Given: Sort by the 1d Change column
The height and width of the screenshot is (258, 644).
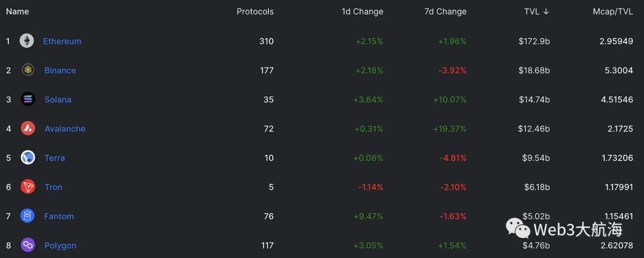Looking at the screenshot, I should 362,11.
